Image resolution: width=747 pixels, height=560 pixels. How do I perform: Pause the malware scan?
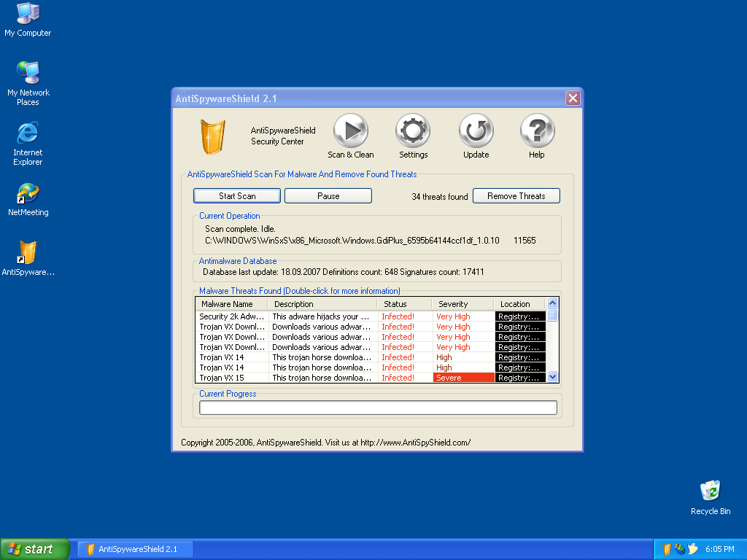(328, 195)
